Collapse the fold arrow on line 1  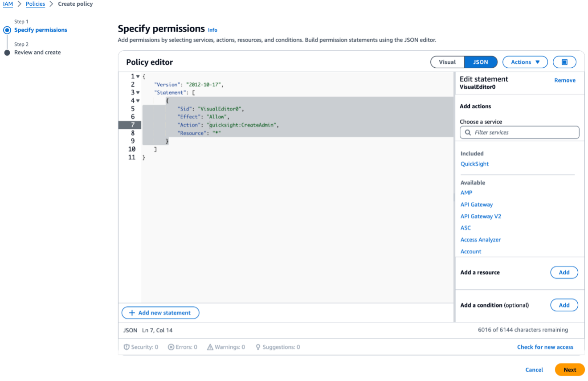tap(138, 77)
